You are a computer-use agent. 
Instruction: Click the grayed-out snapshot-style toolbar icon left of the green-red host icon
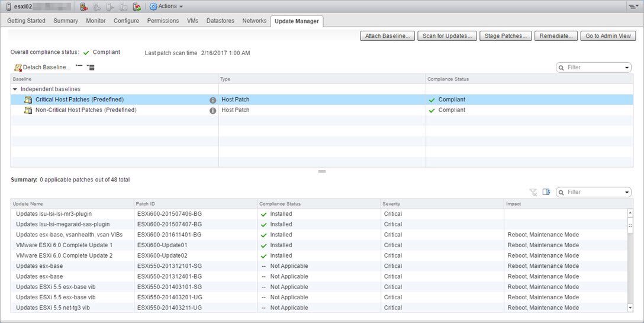click(124, 7)
